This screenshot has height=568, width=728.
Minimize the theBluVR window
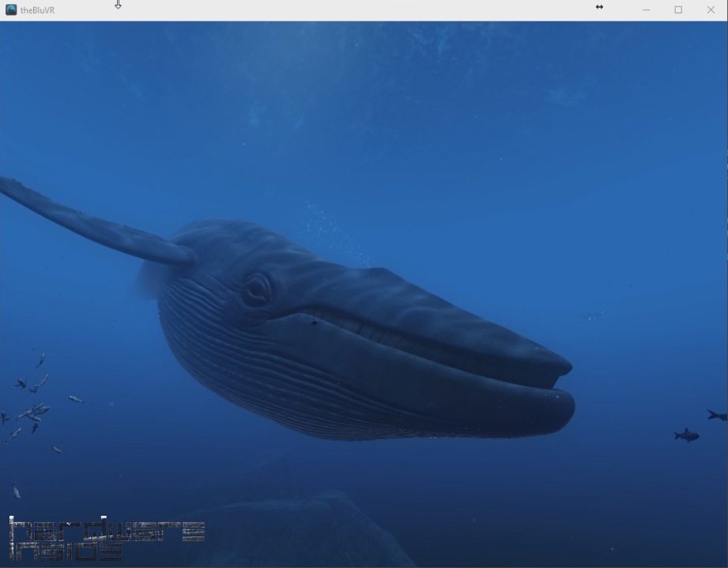[x=646, y=9]
